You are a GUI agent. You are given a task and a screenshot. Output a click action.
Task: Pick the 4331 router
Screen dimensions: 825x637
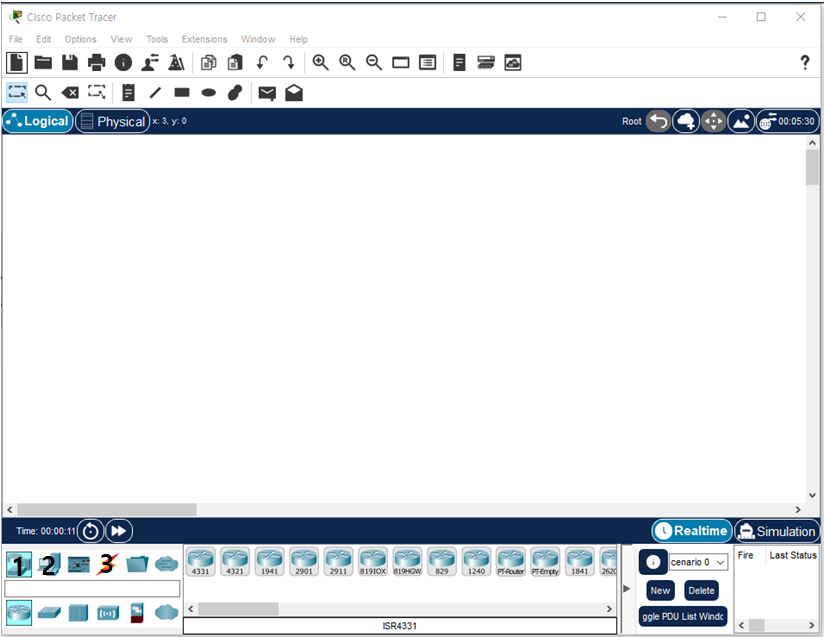click(x=200, y=561)
